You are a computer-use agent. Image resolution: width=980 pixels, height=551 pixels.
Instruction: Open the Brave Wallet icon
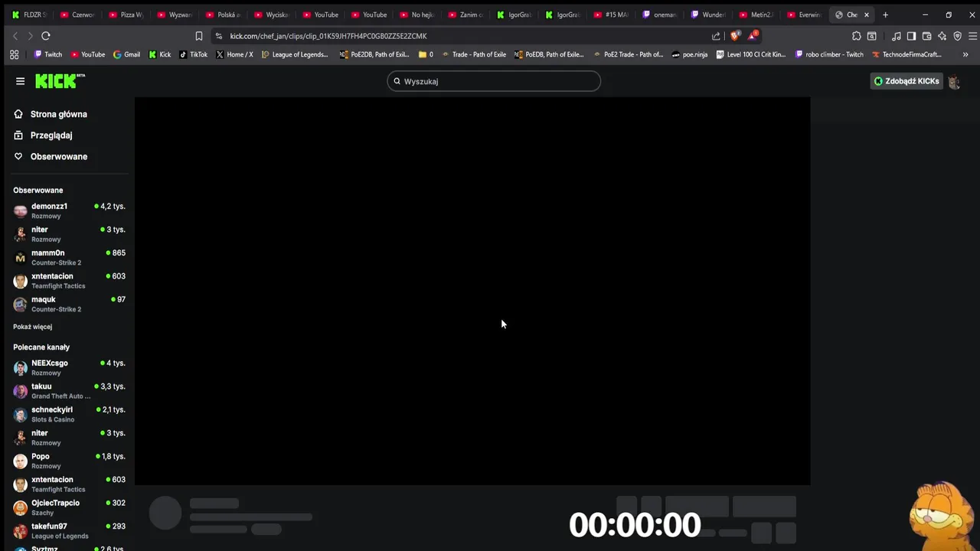(x=926, y=36)
